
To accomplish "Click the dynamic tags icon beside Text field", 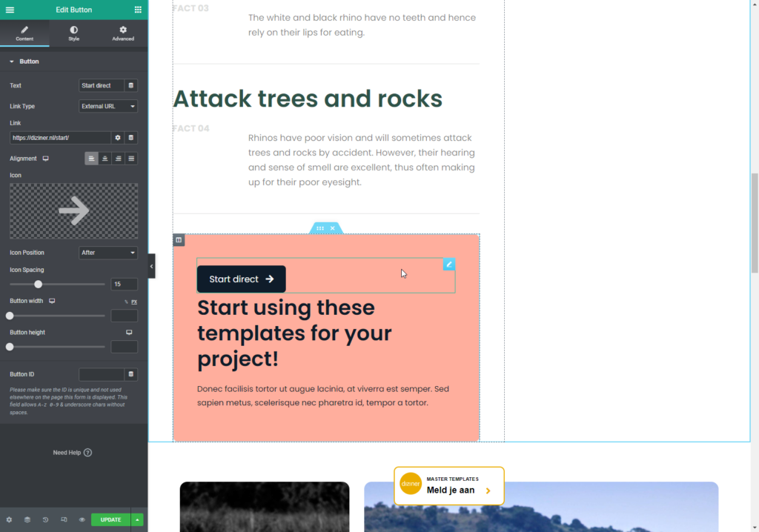I will coord(131,86).
